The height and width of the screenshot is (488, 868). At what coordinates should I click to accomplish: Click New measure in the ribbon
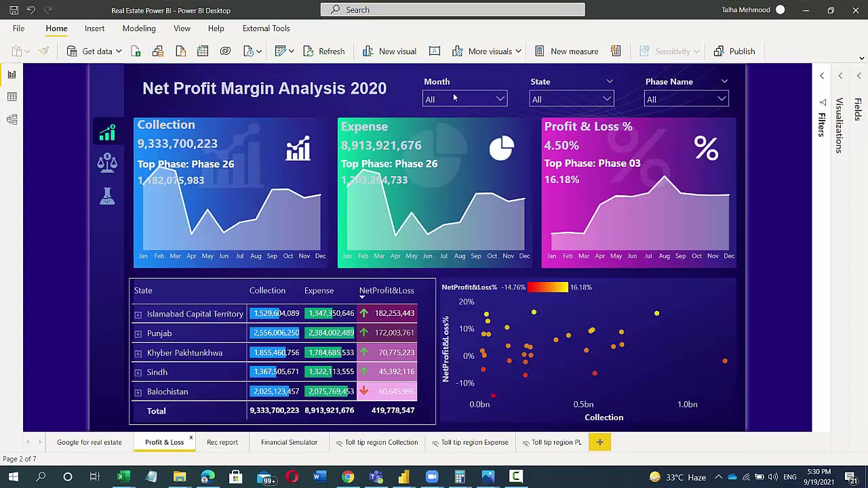567,52
